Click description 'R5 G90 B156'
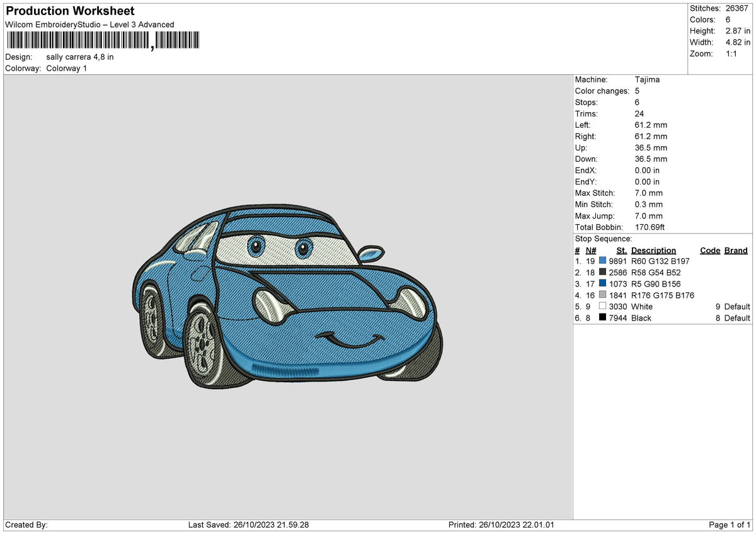Viewport: 756px width, 534px height. click(x=656, y=284)
